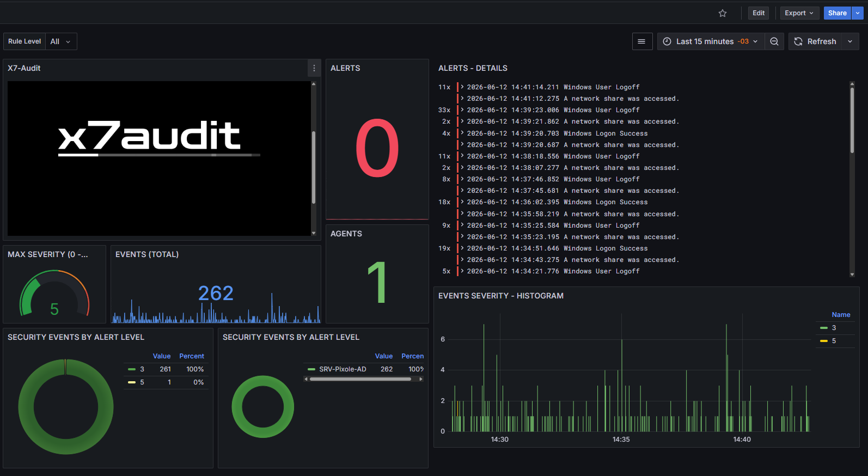
Task: Click scroll down arrow in X7-Audit panel
Action: click(x=314, y=233)
